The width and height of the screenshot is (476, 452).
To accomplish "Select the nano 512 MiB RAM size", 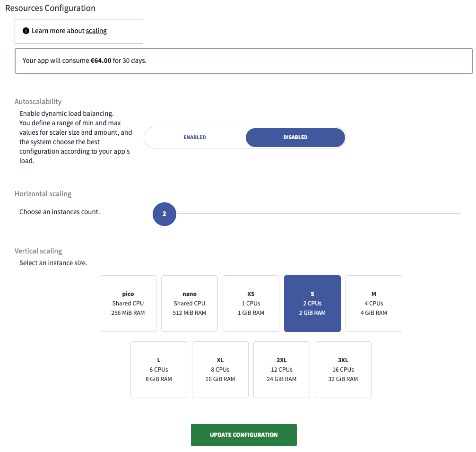I will pos(190,304).
